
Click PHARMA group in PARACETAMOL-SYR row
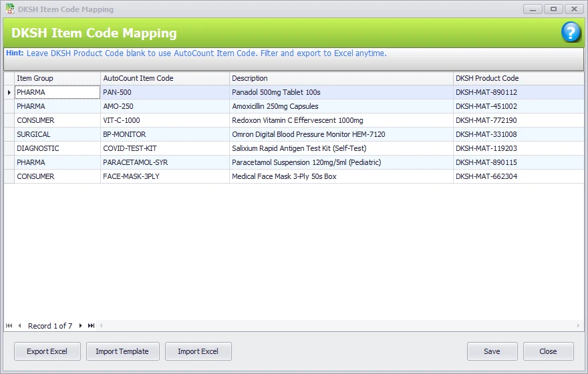point(57,162)
